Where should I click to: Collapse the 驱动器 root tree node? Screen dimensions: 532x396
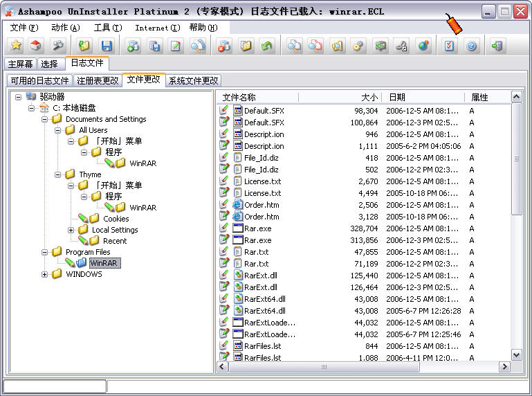[18, 97]
